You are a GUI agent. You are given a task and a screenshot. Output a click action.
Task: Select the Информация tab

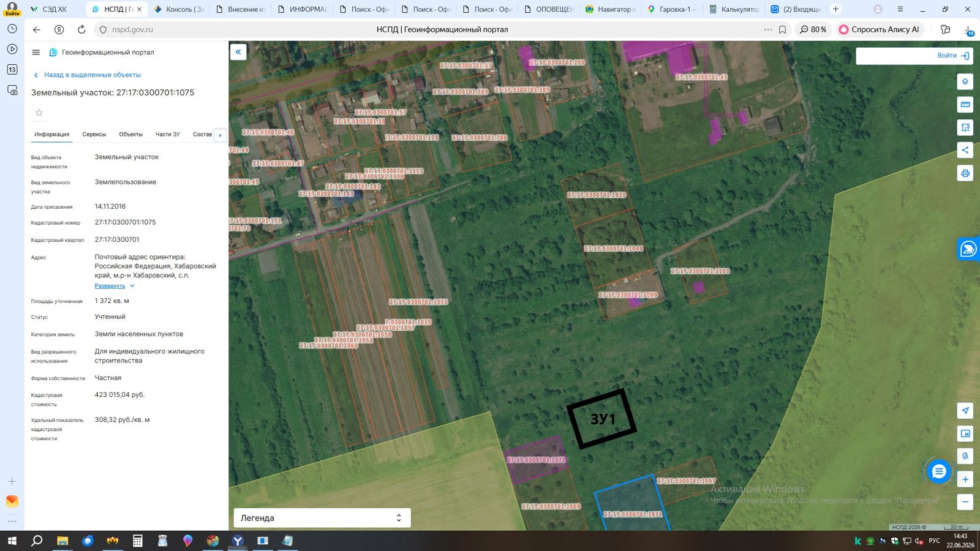[51, 135]
